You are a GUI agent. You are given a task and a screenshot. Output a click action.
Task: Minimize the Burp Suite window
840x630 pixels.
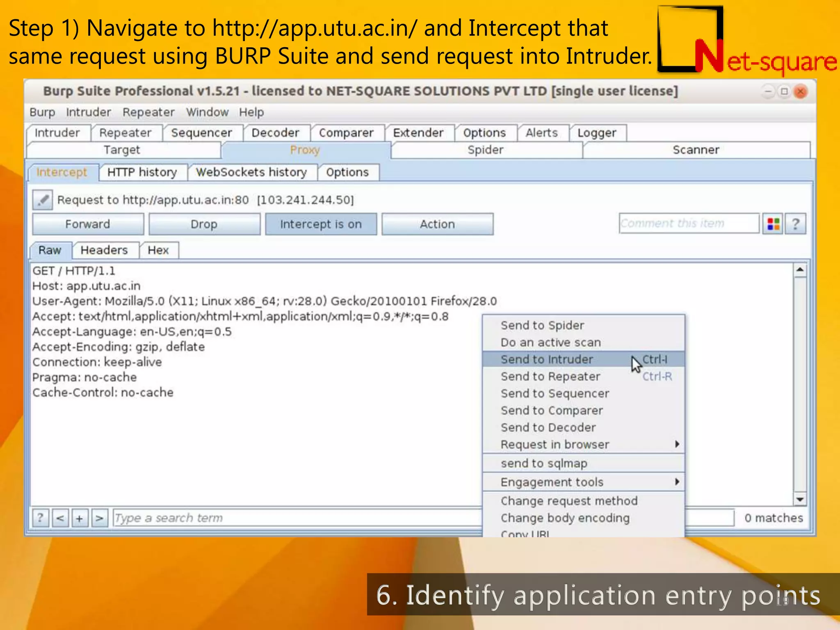coord(768,91)
